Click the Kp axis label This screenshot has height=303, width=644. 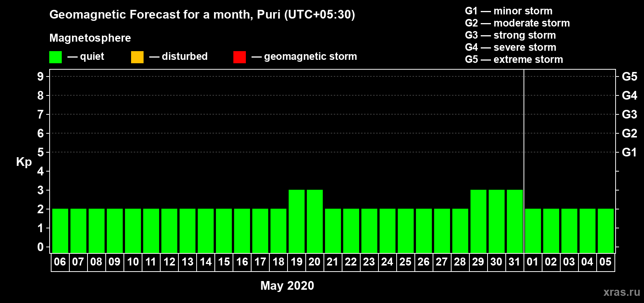[24, 162]
